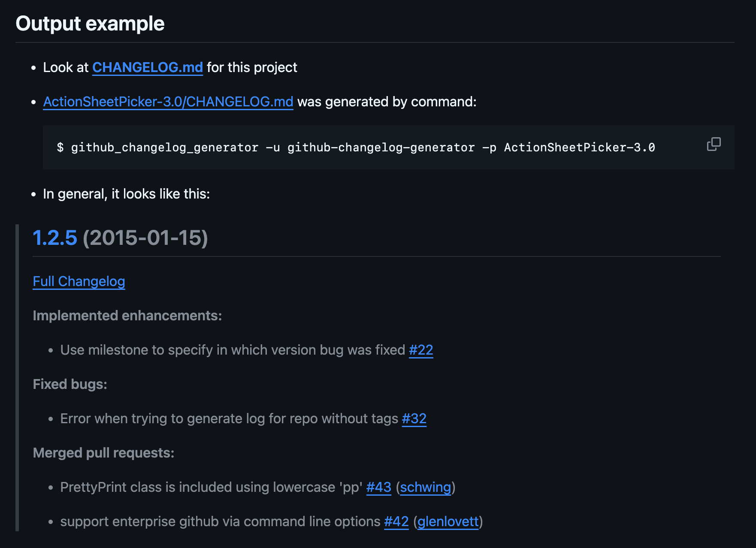Screen dimensions: 756x548
Task: Open the CHANGELOG.md link for this project
Action: [147, 67]
